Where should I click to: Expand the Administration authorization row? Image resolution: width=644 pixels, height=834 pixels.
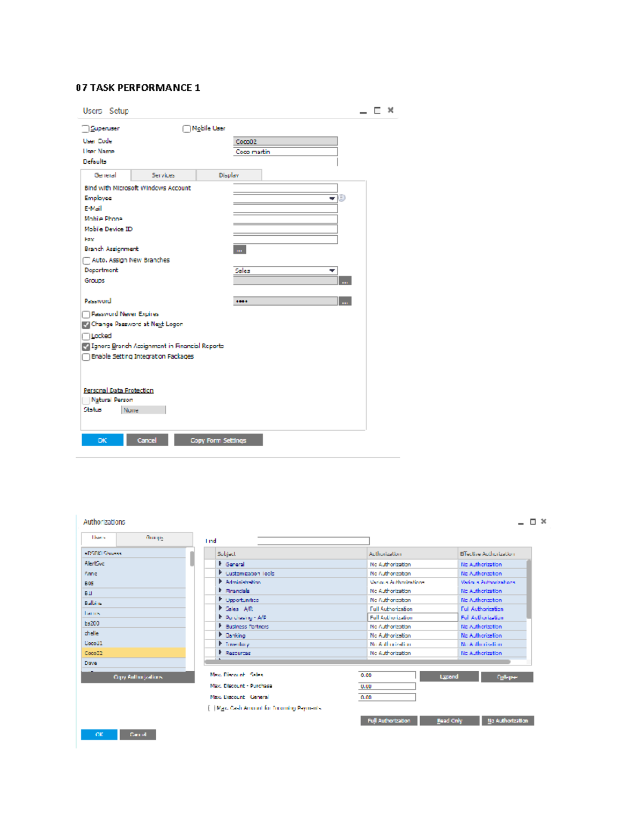click(220, 582)
